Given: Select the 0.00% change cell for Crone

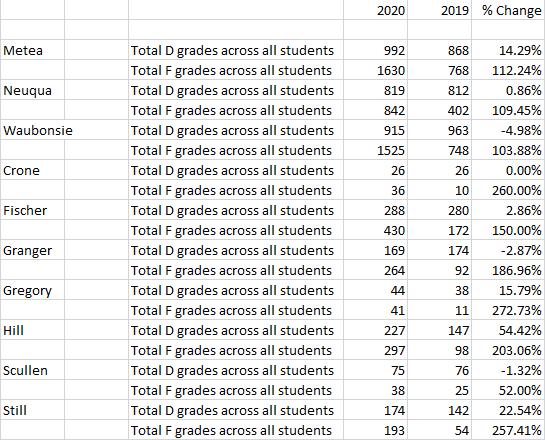Looking at the screenshot, I should [x=509, y=170].
